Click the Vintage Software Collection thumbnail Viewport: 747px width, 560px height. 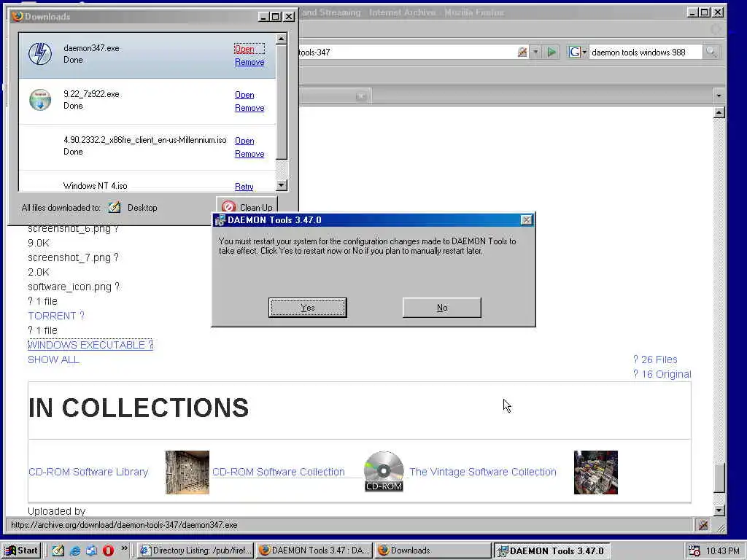[595, 472]
